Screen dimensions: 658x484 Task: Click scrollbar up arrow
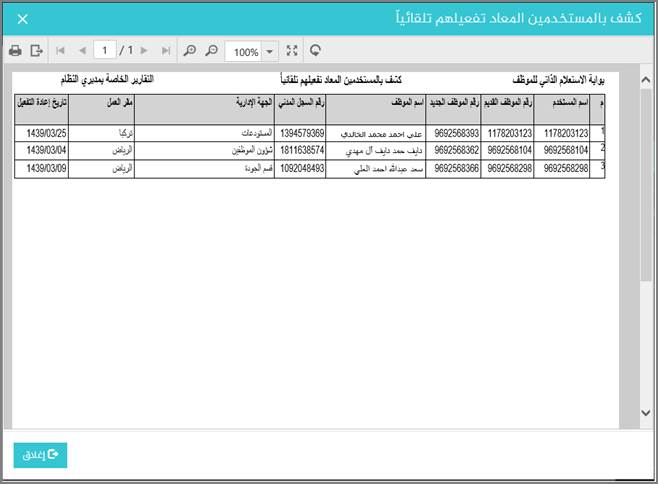pos(646,79)
